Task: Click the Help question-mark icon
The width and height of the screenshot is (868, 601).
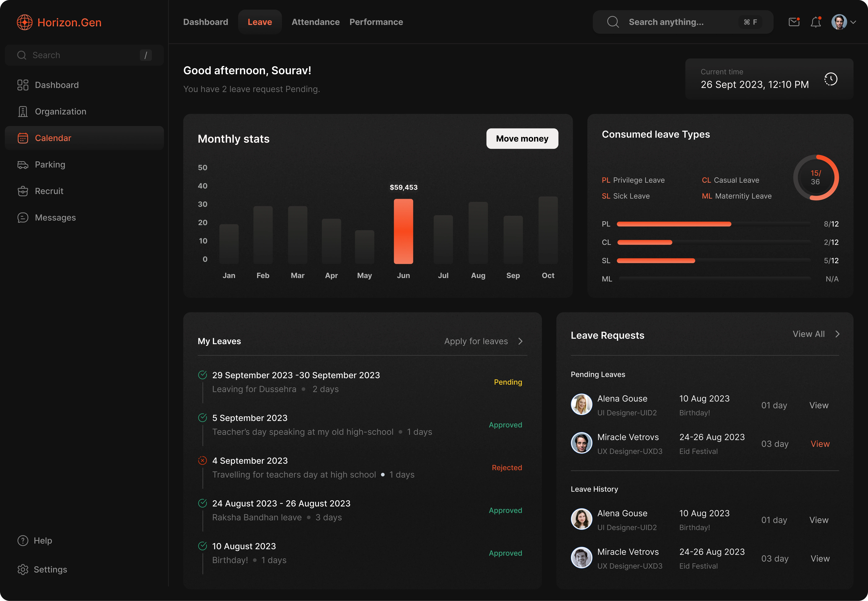Action: click(x=23, y=540)
